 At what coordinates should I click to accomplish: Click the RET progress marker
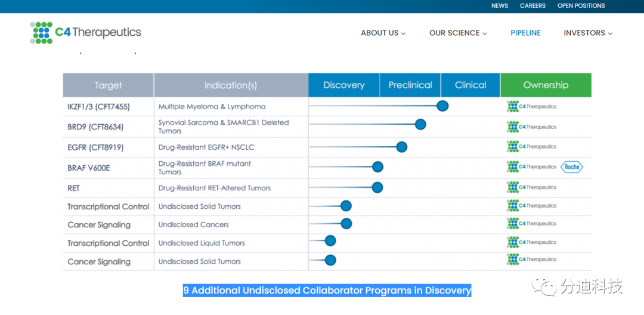coord(377,187)
